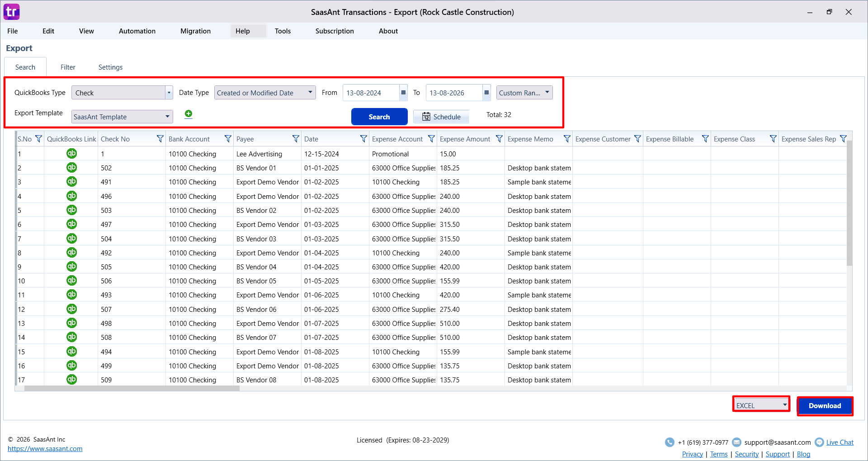The image size is (868, 461).
Task: Select the Search tab
Action: point(25,67)
